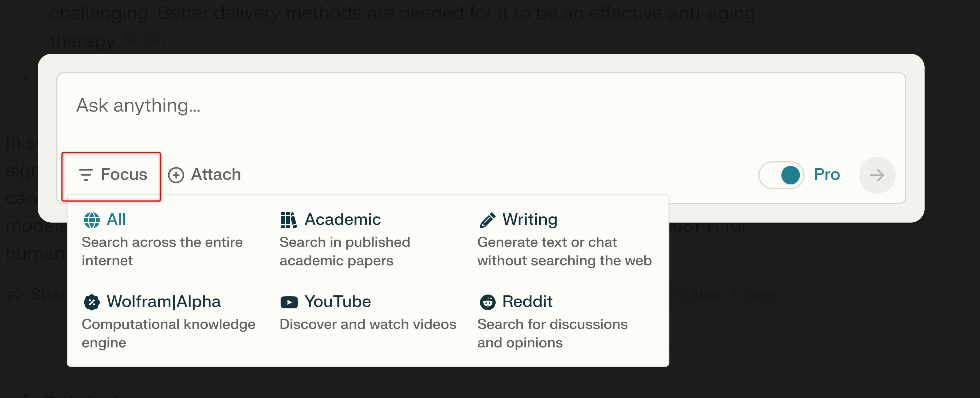This screenshot has height=398, width=980.
Task: Click the Reddit mascot icon
Action: tap(487, 302)
